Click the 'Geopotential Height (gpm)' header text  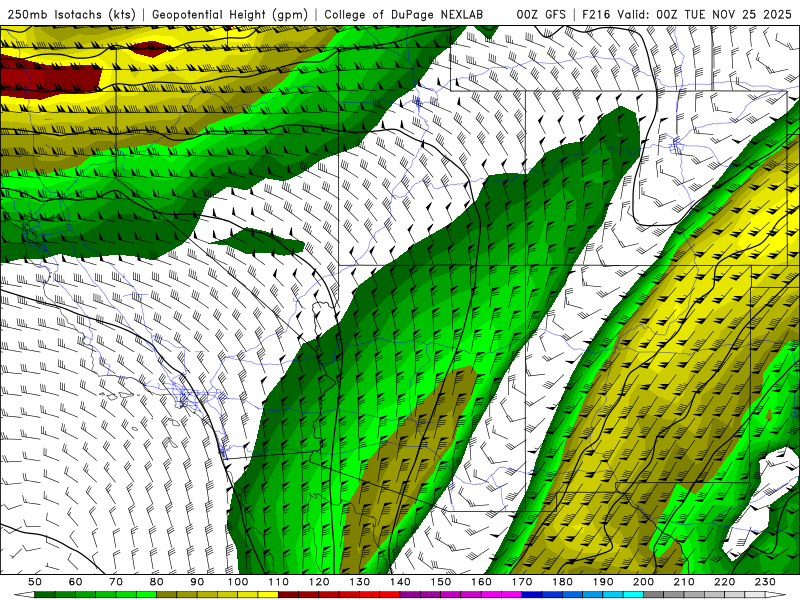(x=230, y=15)
